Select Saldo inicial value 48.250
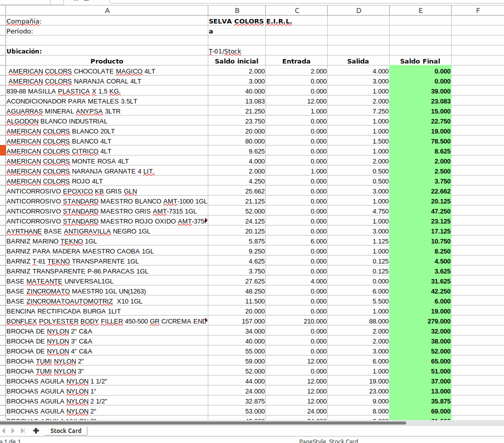The width and height of the screenshot is (504, 443). (237, 291)
